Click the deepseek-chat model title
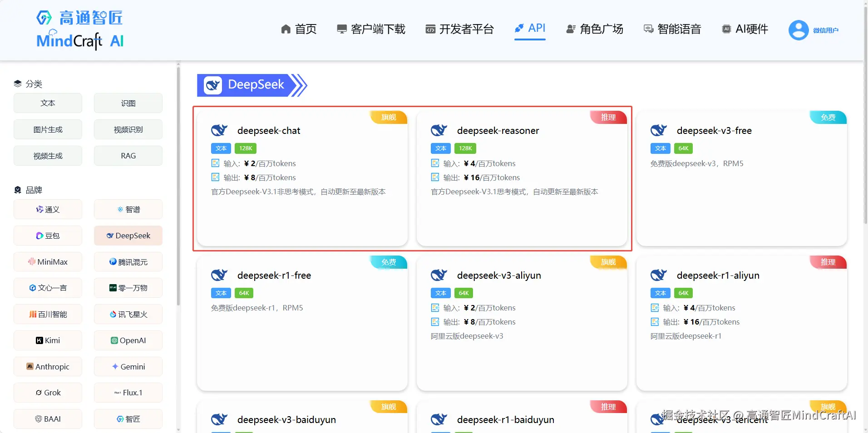This screenshot has width=868, height=433. [x=269, y=131]
